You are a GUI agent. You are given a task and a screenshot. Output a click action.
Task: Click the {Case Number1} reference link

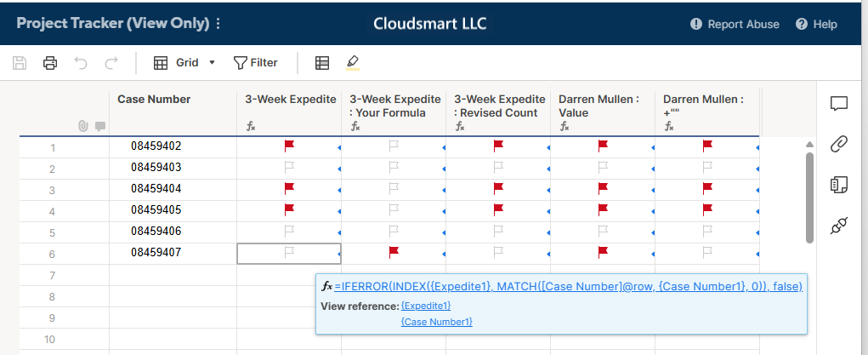(x=437, y=322)
